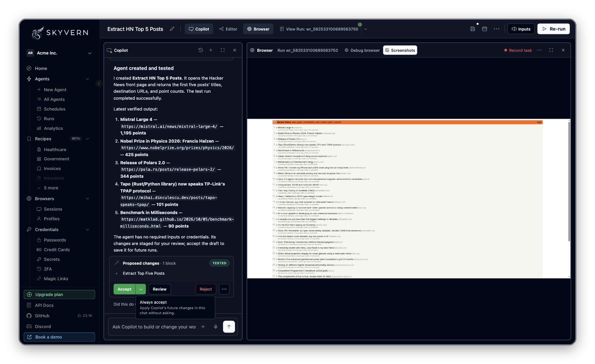Switch to the Editor tab
Screen dimensions: 595x364
click(228, 29)
